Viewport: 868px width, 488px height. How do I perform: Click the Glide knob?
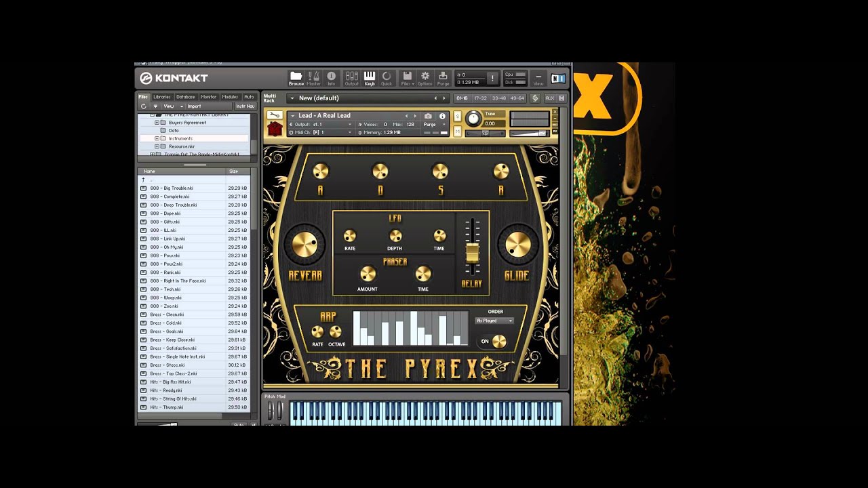click(x=517, y=243)
